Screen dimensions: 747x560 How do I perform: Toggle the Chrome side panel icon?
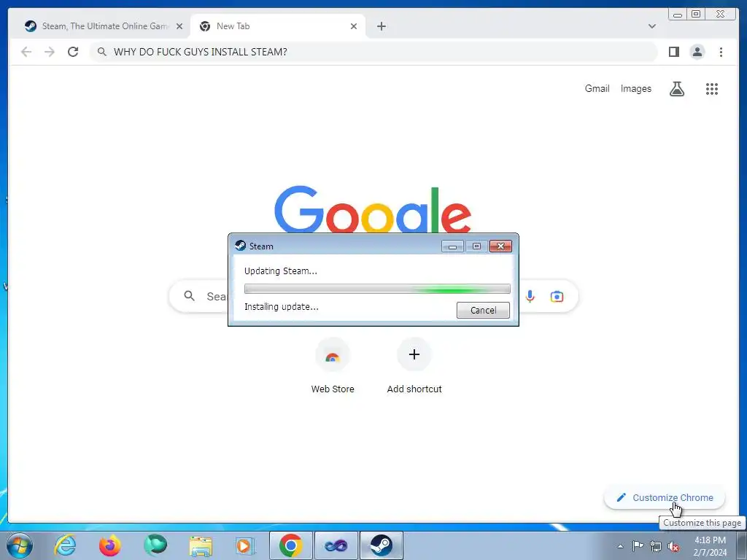pos(673,52)
